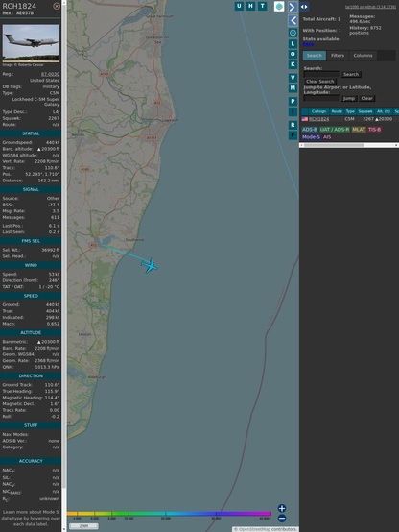Click the ADS-B source legend tag
The height and width of the screenshot is (532, 399).
point(310,130)
